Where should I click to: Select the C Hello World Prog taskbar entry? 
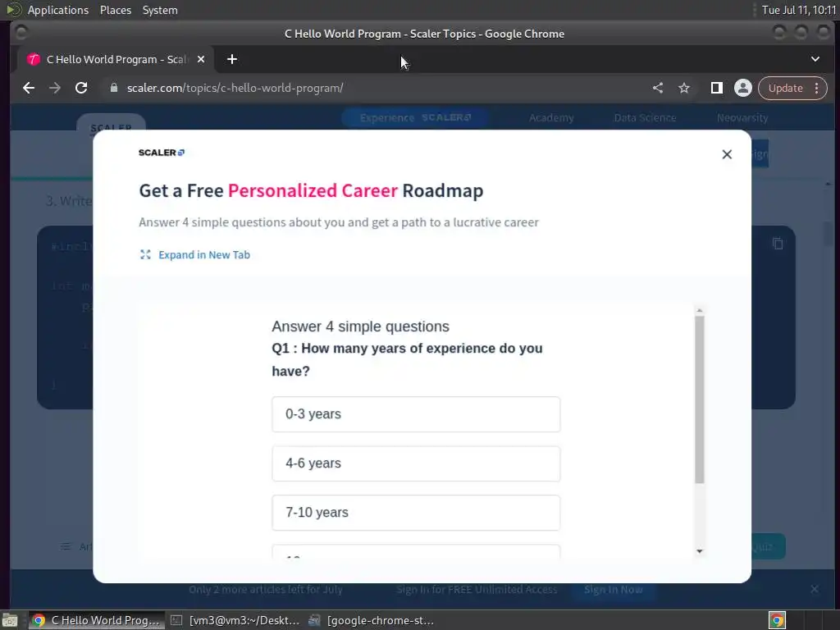97,620
